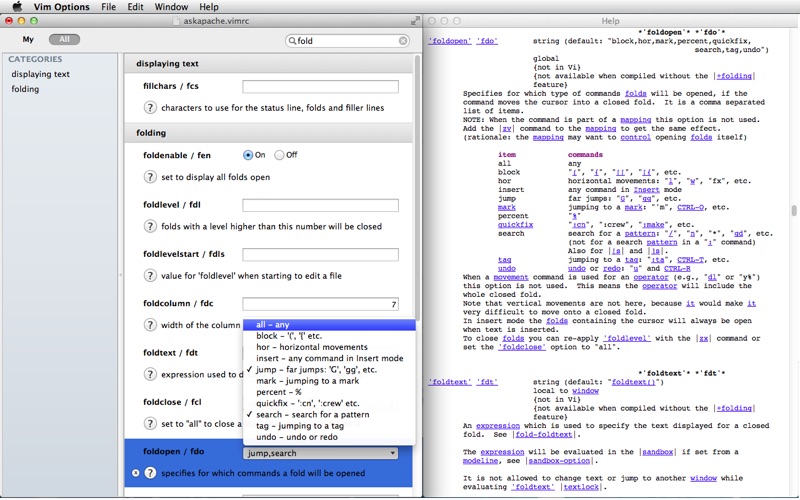Click the help icon under fillchars
The image size is (800, 500).
151,108
